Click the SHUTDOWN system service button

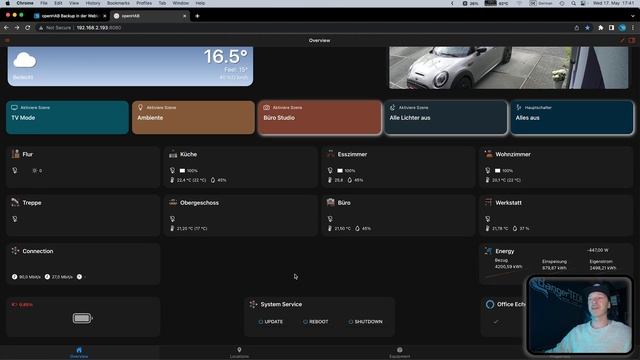tap(366, 322)
